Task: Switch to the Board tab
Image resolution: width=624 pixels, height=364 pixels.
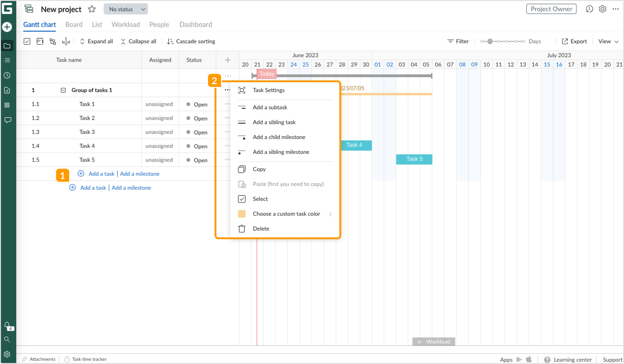Action: point(74,25)
